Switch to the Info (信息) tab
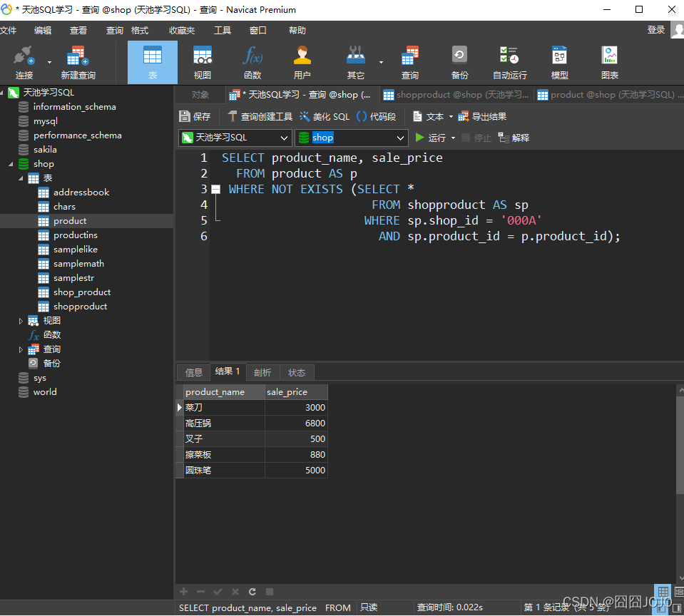This screenshot has height=616, width=684. click(194, 373)
